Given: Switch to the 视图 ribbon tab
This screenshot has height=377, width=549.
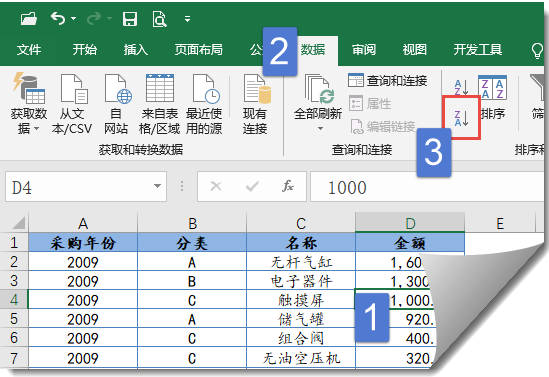Looking at the screenshot, I should point(415,50).
